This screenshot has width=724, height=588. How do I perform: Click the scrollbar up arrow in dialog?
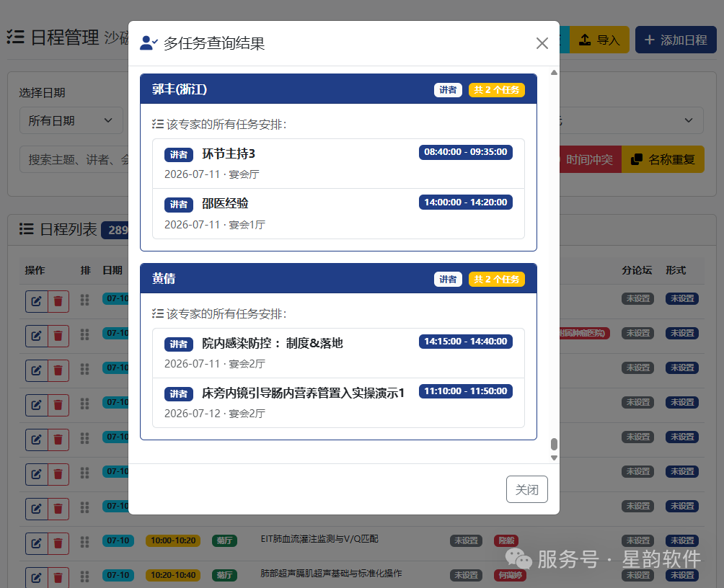[554, 73]
